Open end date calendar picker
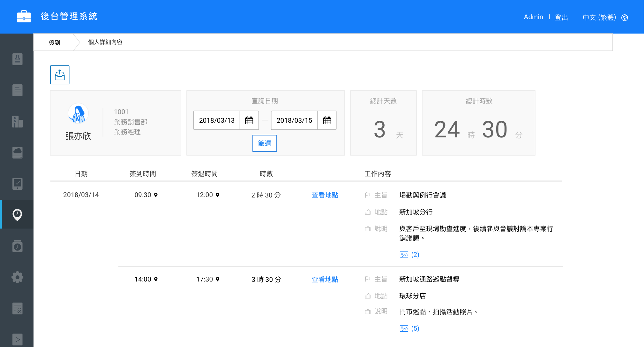644x347 pixels. [327, 120]
